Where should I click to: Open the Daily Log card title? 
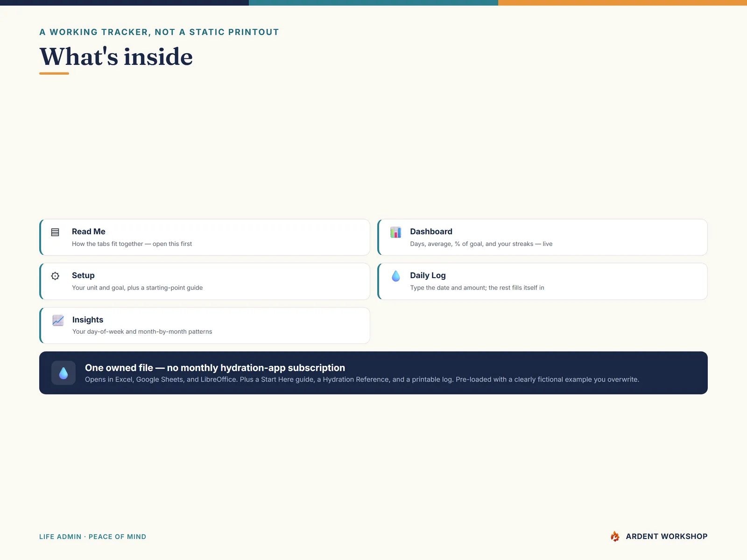pyautogui.click(x=428, y=275)
